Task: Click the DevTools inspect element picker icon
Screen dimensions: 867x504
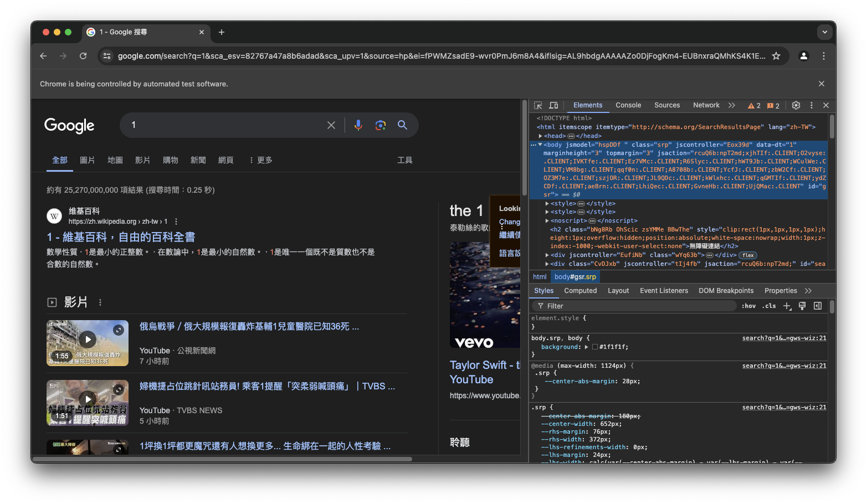Action: tap(538, 105)
